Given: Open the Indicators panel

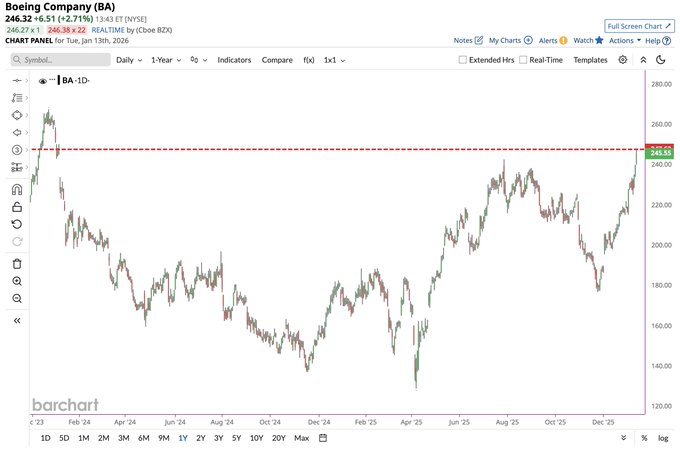Looking at the screenshot, I should point(234,60).
